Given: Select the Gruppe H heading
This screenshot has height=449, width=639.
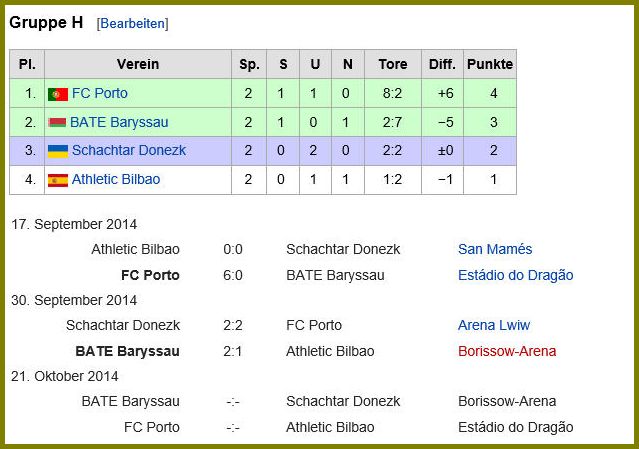Looking at the screenshot, I should click(x=46, y=22).
